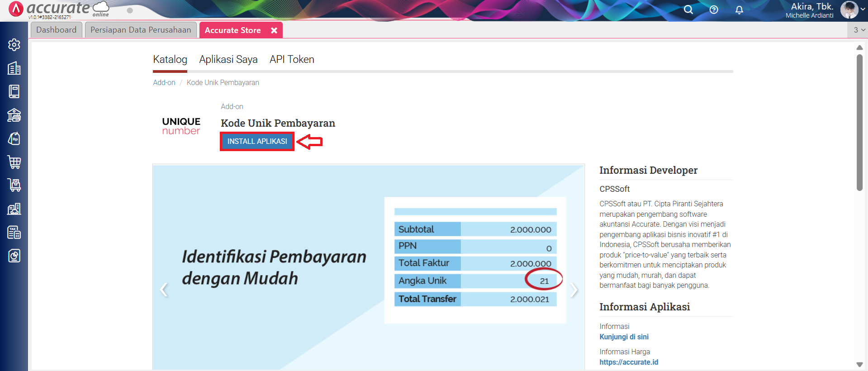This screenshot has height=371, width=868.
Task: Open the Reports pie chart icon
Action: pyautogui.click(x=14, y=256)
